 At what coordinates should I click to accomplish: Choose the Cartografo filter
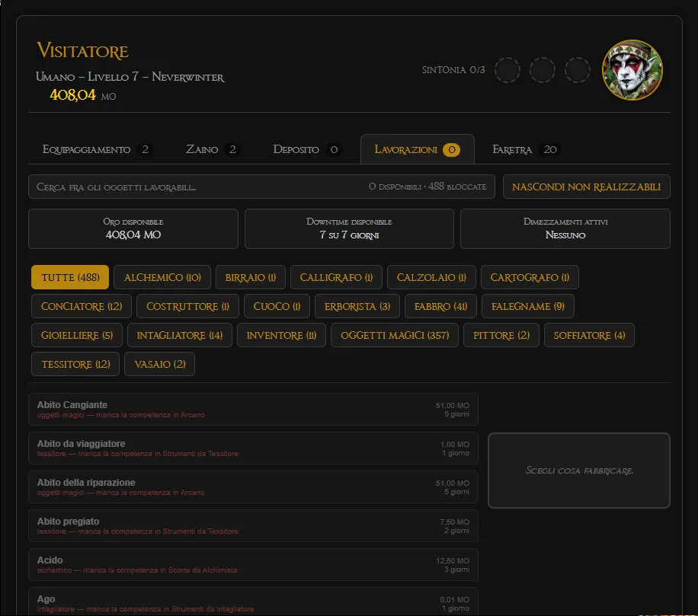[x=530, y=277]
